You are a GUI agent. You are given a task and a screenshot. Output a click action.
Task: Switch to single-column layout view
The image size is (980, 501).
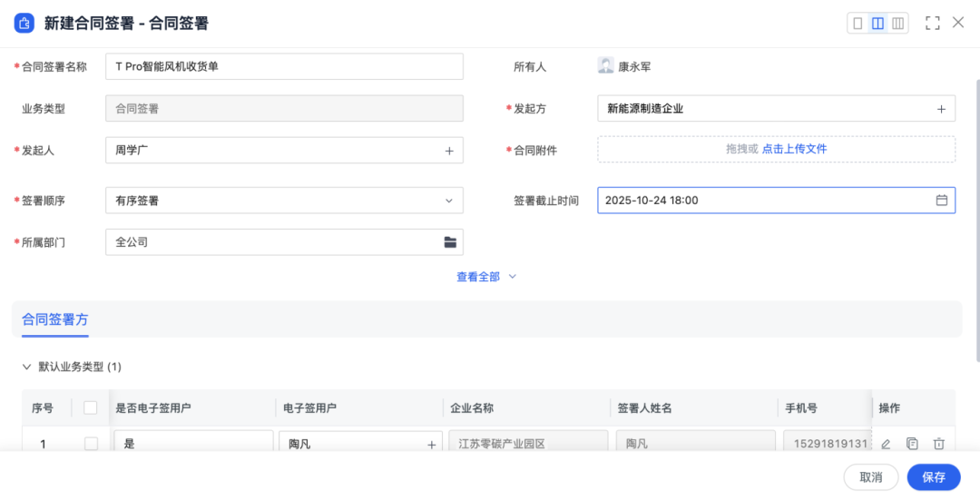coord(858,24)
